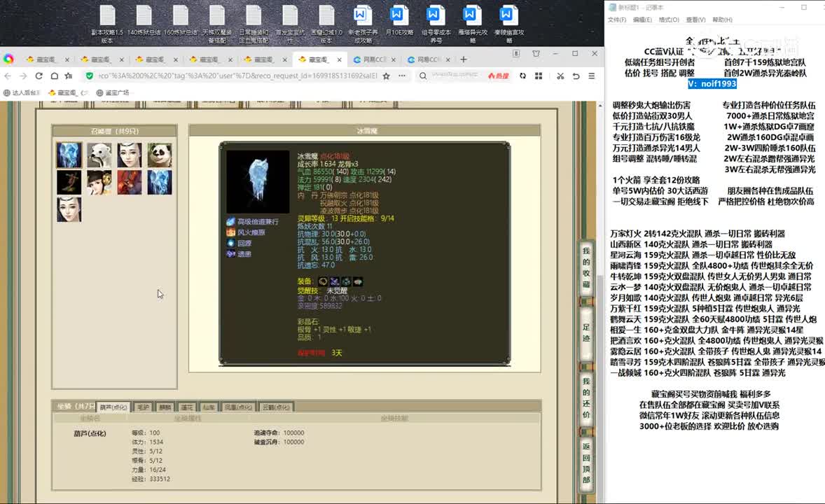Image resolution: width=825 pixels, height=504 pixels.
Task: Click the 风火燎原 skill icon
Action: coord(230,232)
